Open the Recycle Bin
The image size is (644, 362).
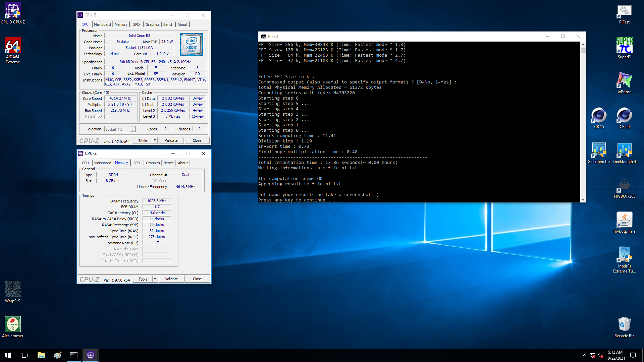[x=624, y=327]
